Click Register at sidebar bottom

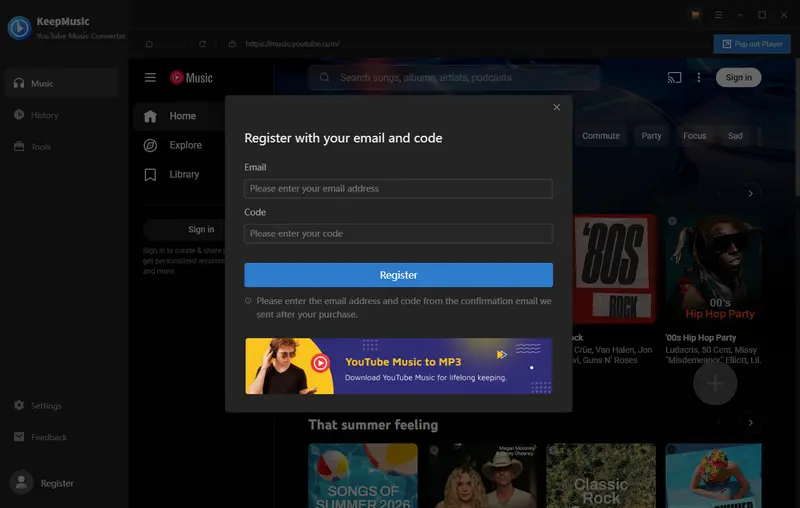coord(57,483)
